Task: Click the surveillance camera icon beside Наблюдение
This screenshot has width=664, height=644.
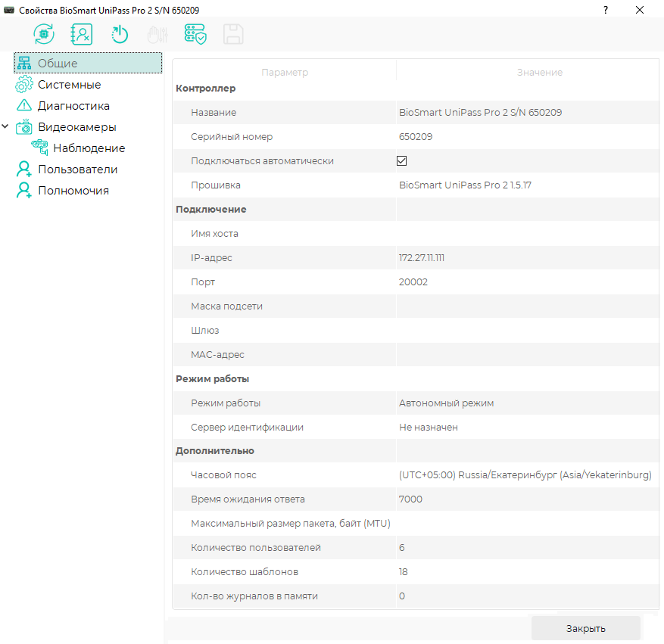Action: click(x=40, y=148)
